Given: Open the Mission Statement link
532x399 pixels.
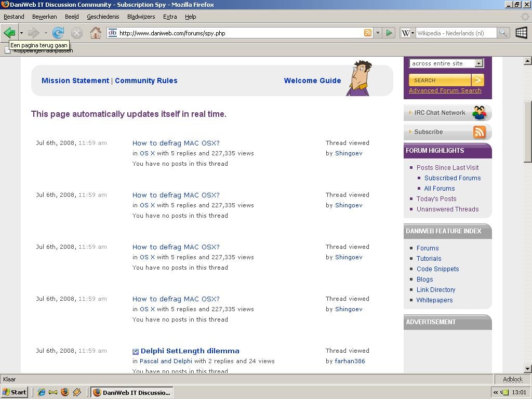Looking at the screenshot, I should coord(75,81).
